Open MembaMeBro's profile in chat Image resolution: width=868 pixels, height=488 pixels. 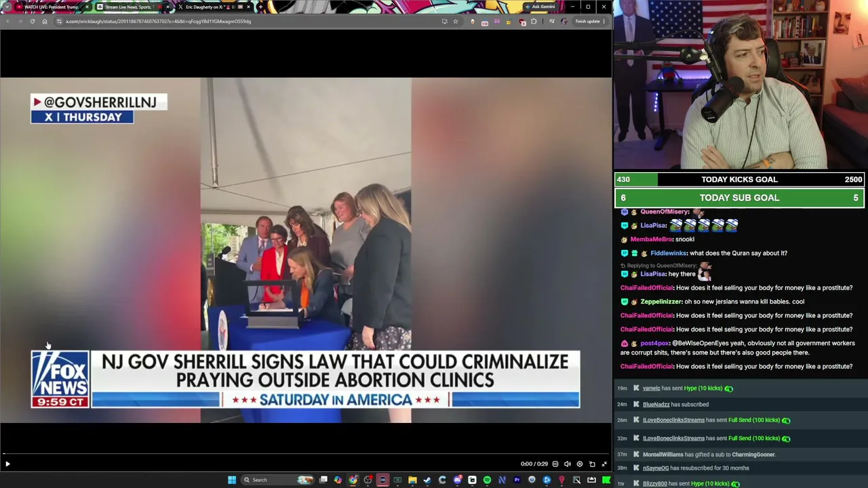[652, 239]
